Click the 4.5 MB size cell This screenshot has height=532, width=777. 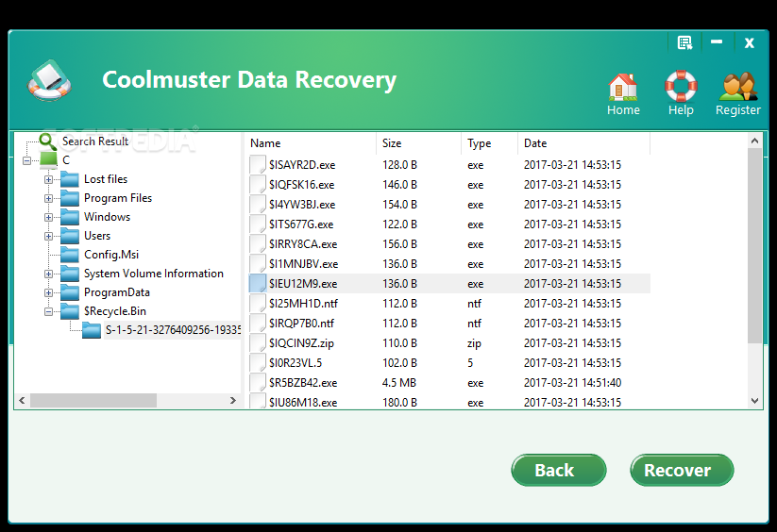(399, 383)
